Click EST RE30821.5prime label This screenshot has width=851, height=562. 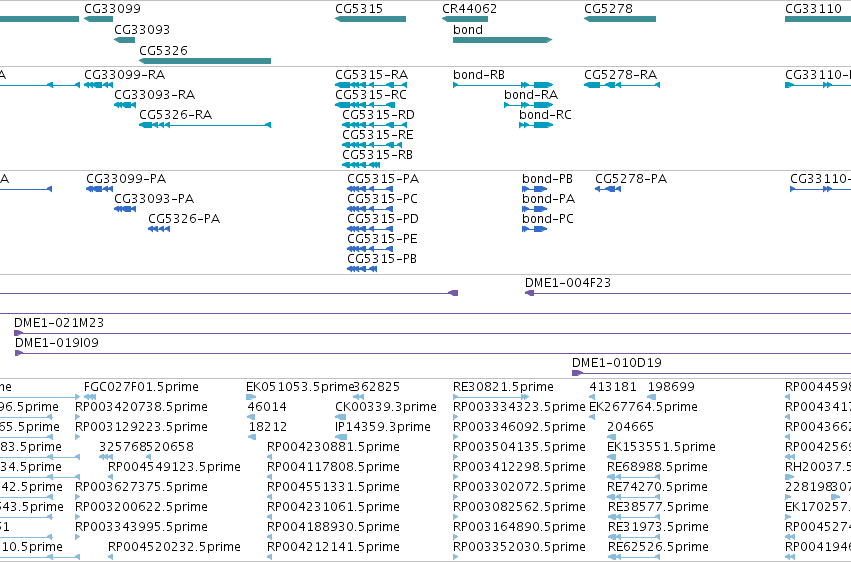coord(503,387)
